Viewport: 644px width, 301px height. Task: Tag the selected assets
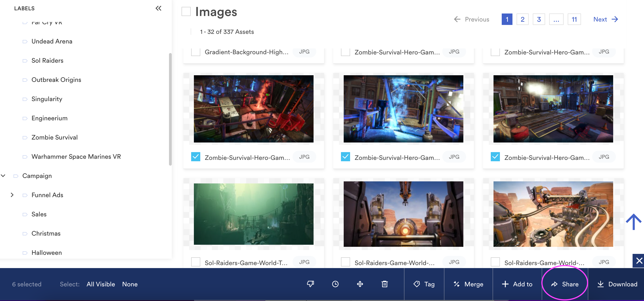(x=424, y=284)
